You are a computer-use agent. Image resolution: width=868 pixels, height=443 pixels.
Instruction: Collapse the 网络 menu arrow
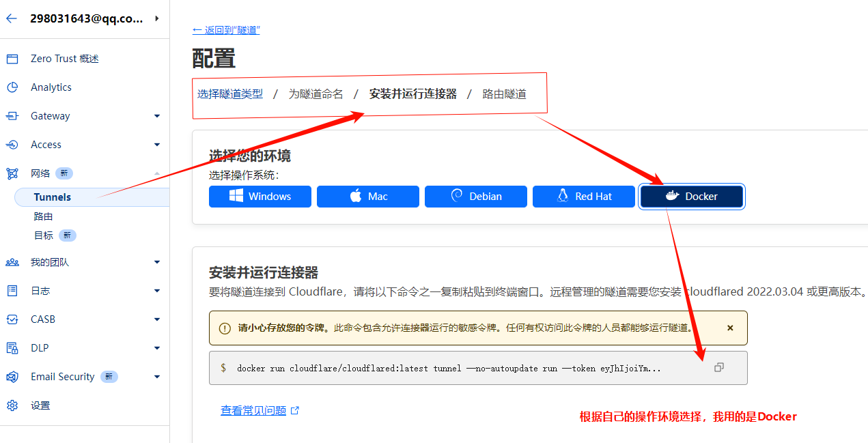pyautogui.click(x=157, y=173)
